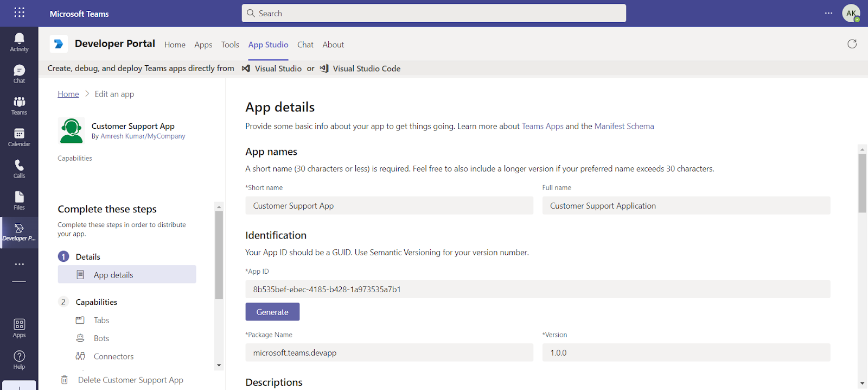Image resolution: width=868 pixels, height=390 pixels.
Task: Click the reload icon at top right
Action: point(852,44)
